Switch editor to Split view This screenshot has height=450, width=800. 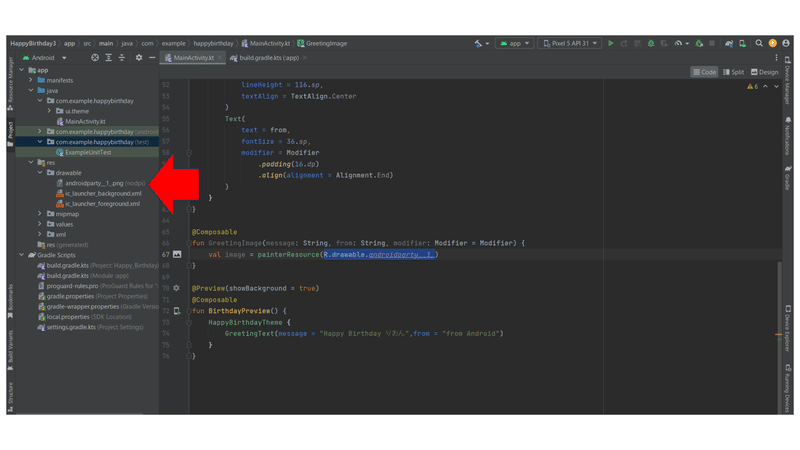coord(734,72)
